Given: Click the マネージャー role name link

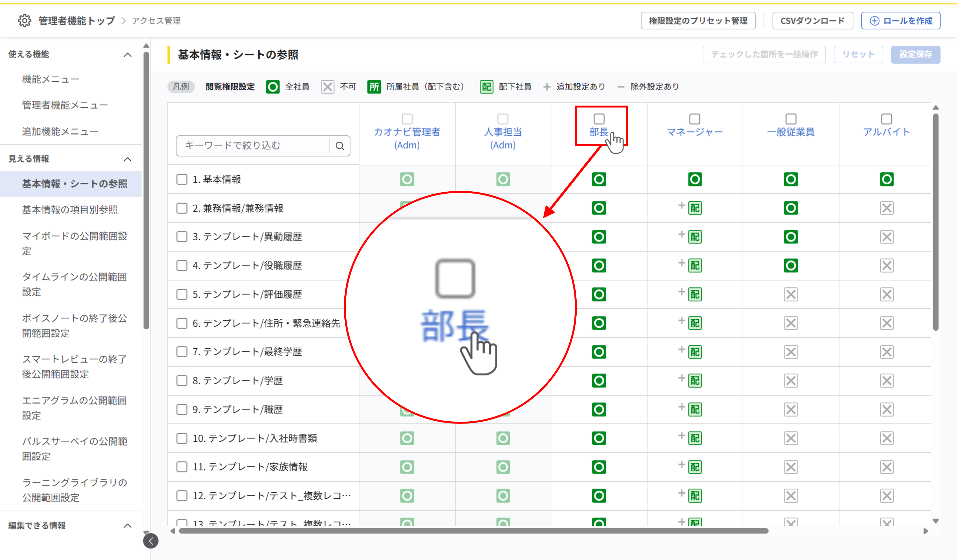Looking at the screenshot, I should 695,132.
